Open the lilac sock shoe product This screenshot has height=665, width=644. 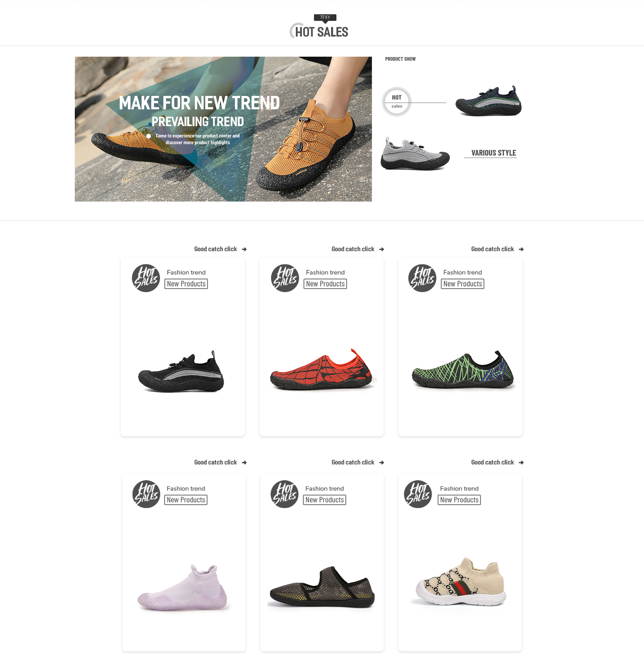coord(182,588)
